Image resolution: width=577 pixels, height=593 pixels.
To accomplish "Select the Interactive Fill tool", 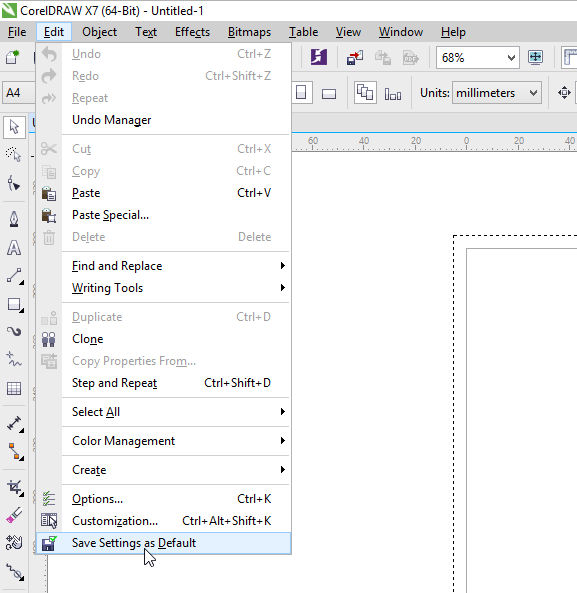I will coord(14,543).
